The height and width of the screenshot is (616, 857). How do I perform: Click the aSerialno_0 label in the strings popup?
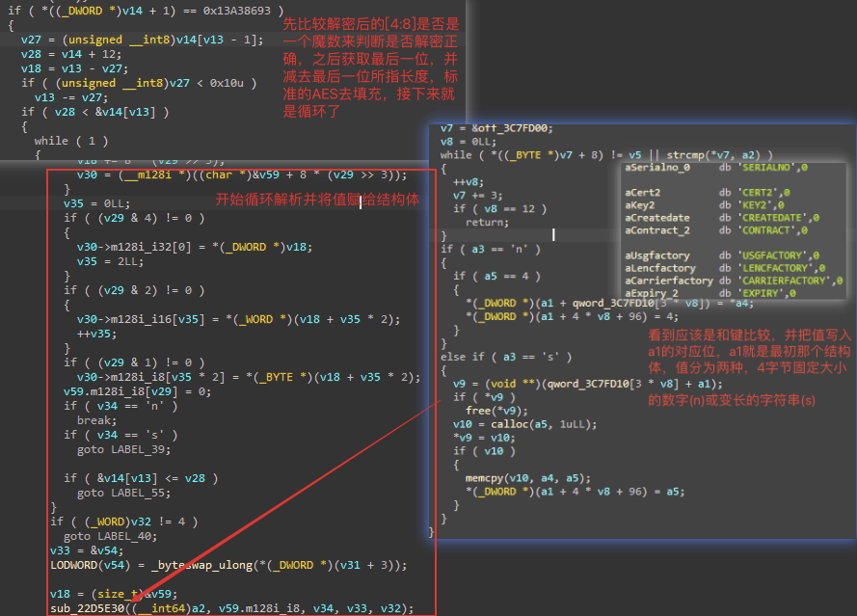pos(656,167)
